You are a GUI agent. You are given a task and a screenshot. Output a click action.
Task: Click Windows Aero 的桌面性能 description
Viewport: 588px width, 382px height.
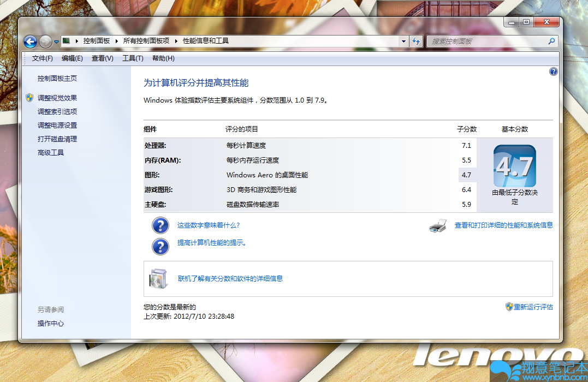[268, 175]
